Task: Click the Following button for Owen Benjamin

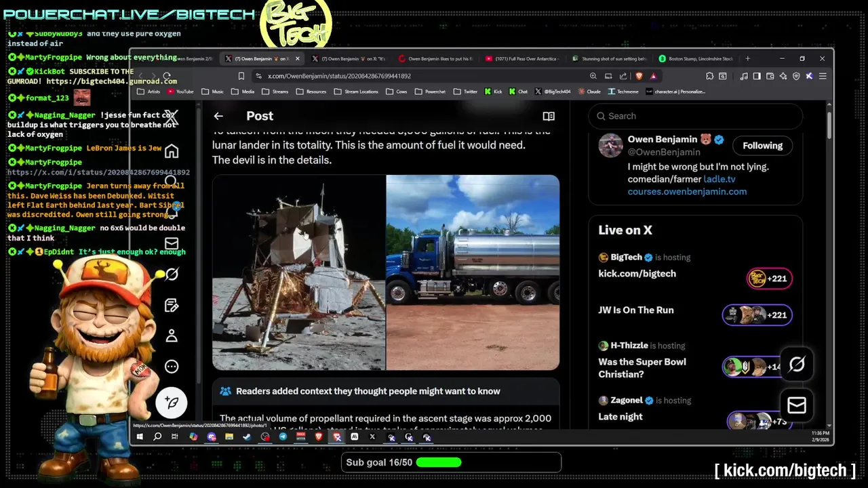Action: 762,146
